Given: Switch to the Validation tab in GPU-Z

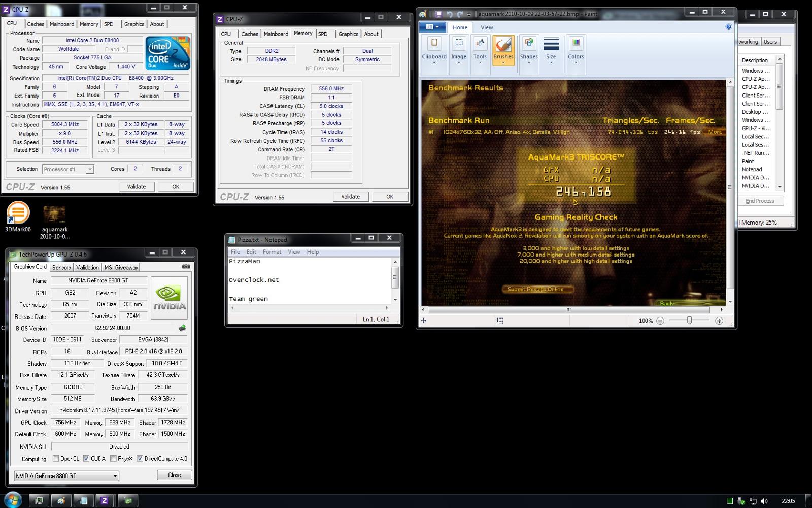Looking at the screenshot, I should point(87,267).
